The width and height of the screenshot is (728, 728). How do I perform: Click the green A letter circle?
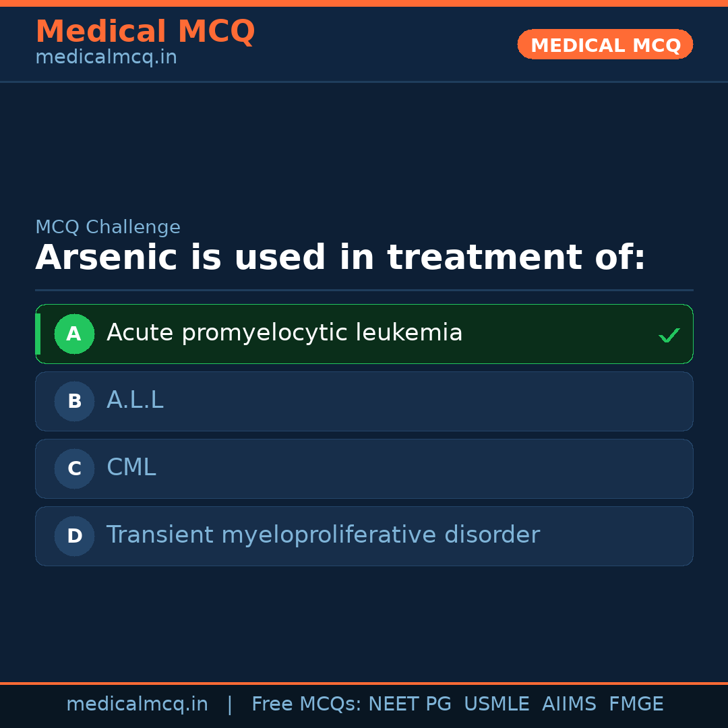pyautogui.click(x=74, y=334)
